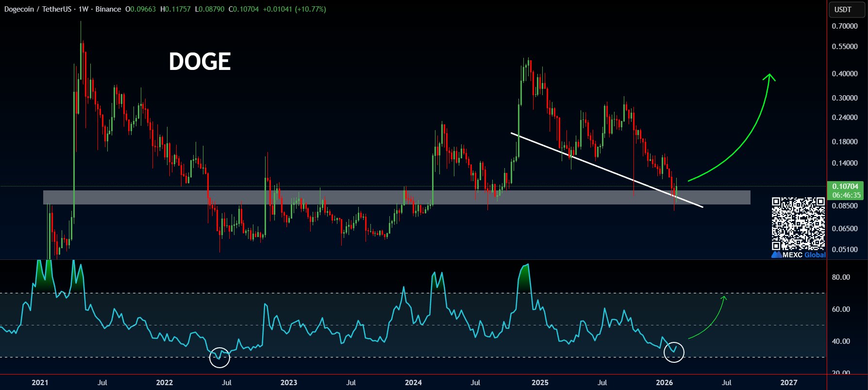Click the 2022 label on the time axis
Image resolution: width=868 pixels, height=390 pixels.
[165, 383]
